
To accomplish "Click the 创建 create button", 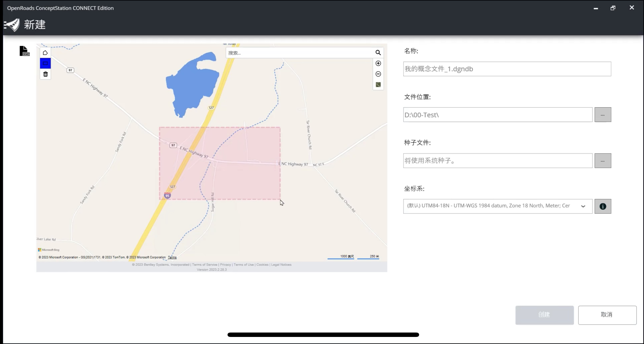I will tap(544, 314).
